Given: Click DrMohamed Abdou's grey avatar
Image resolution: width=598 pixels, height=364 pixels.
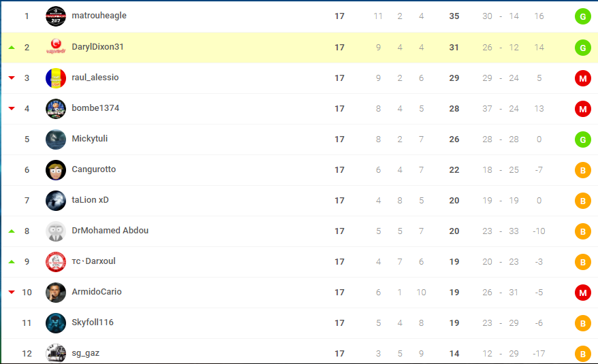Looking at the screenshot, I should [56, 231].
